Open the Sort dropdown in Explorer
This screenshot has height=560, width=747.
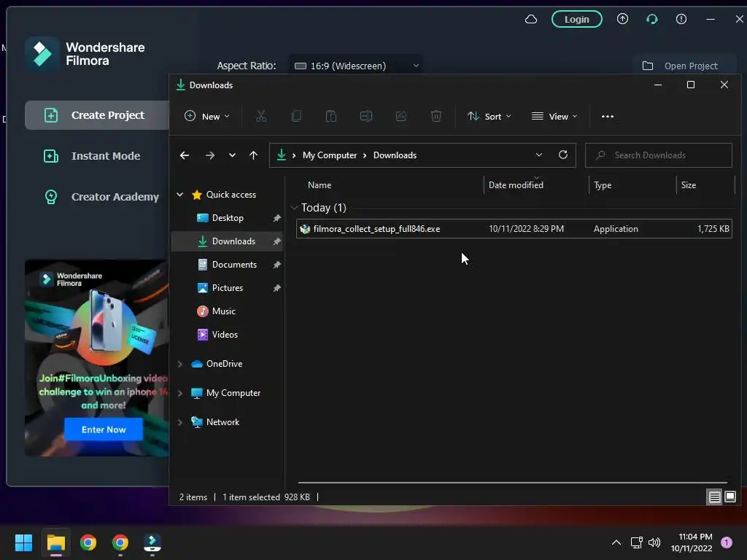click(x=489, y=116)
